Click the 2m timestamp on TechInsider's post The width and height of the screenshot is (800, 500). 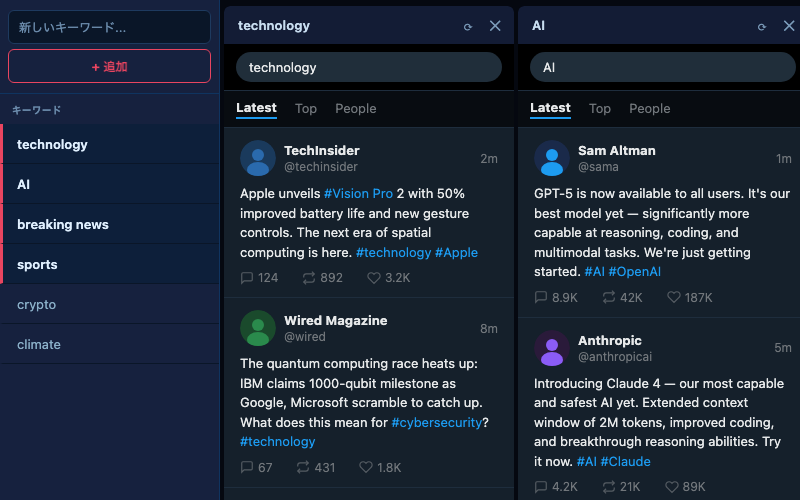pos(488,159)
